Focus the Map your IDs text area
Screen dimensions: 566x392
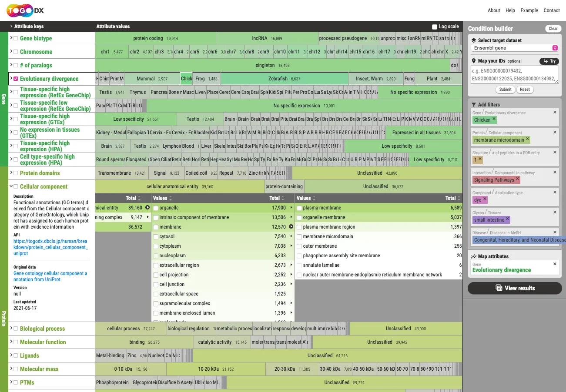(515, 75)
